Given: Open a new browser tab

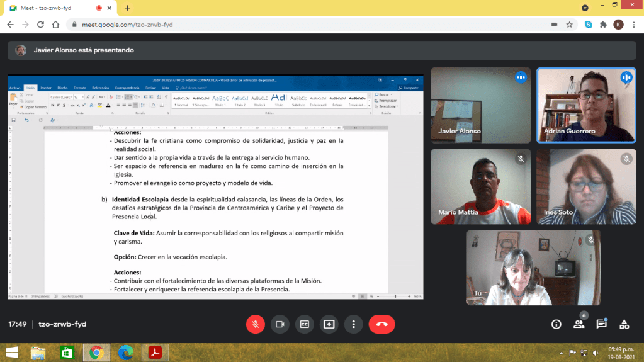Looking at the screenshot, I should tap(127, 8).
